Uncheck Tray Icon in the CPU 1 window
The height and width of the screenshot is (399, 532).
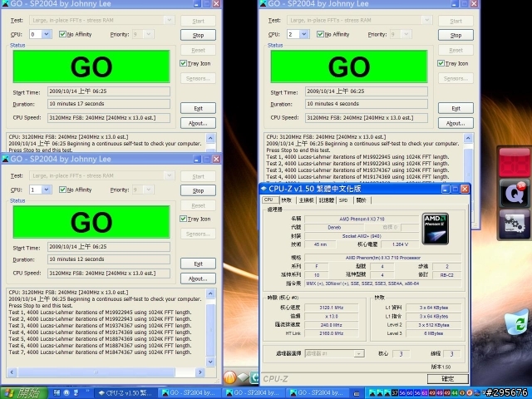coord(183,219)
